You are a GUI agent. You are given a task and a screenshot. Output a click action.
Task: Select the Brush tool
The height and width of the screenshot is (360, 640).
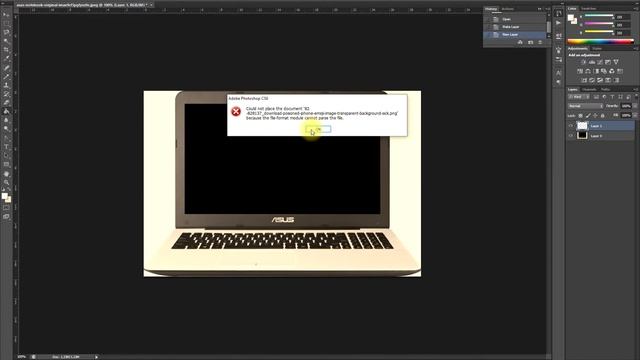click(6, 76)
